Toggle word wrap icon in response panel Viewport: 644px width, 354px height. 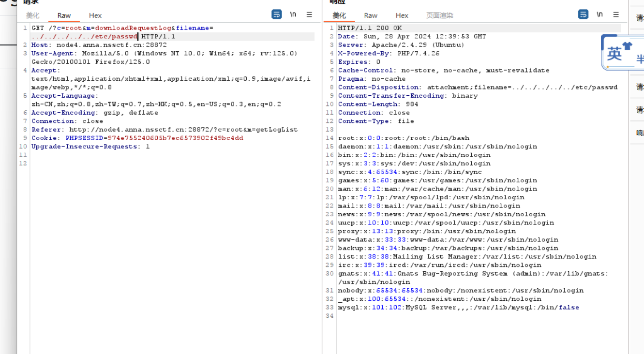[x=584, y=15]
